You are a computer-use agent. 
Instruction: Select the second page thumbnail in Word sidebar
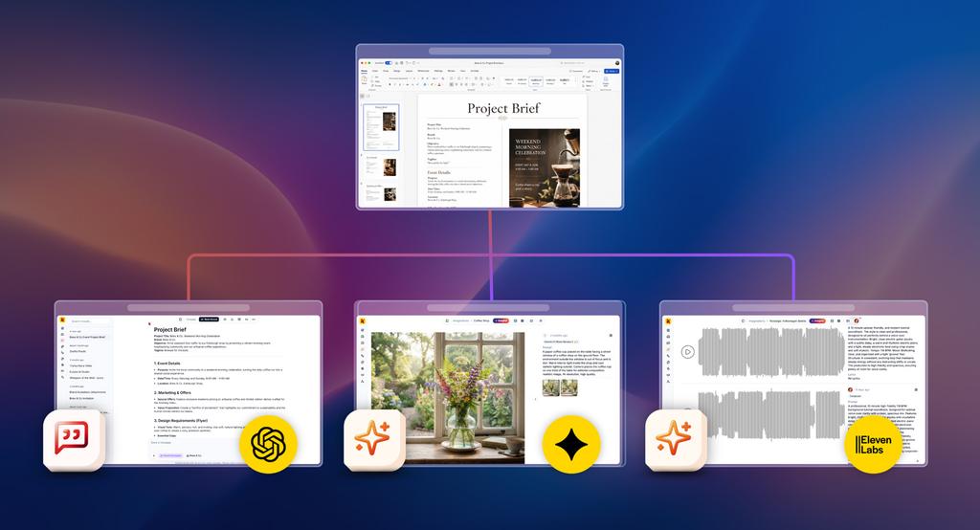(x=382, y=166)
